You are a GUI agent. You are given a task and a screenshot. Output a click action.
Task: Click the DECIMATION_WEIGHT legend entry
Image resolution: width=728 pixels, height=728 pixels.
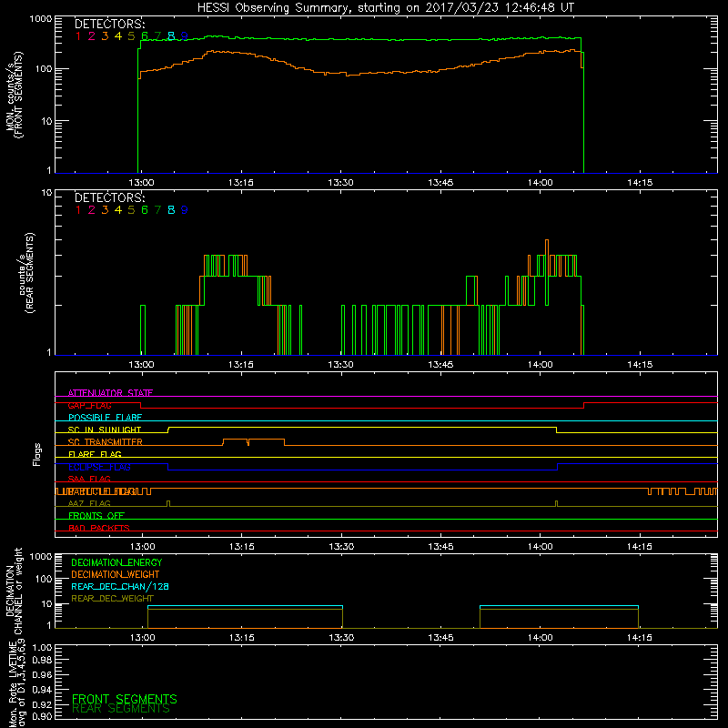116,575
